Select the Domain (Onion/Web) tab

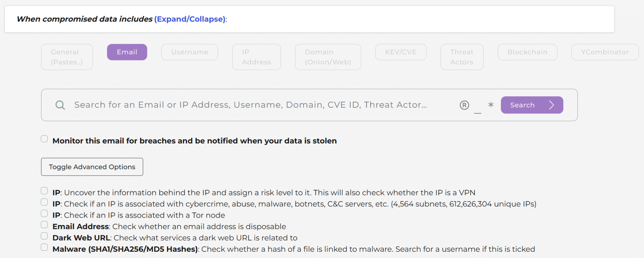pyautogui.click(x=328, y=57)
